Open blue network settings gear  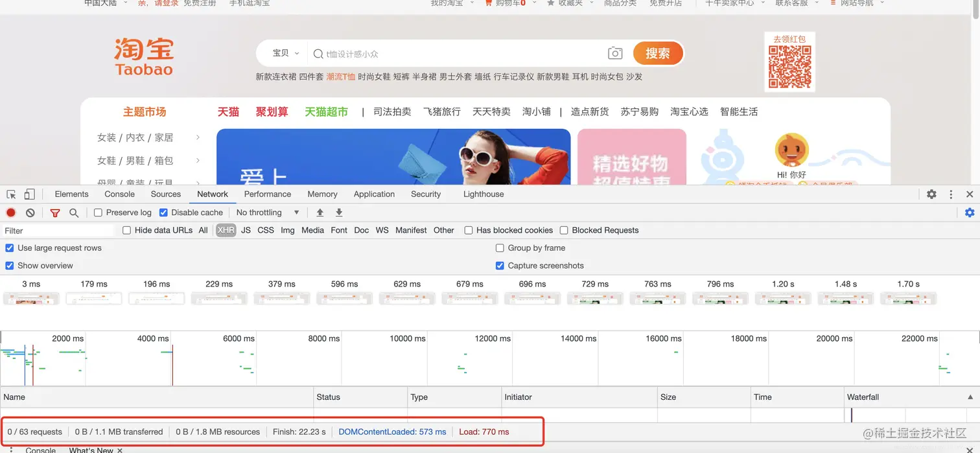(970, 213)
